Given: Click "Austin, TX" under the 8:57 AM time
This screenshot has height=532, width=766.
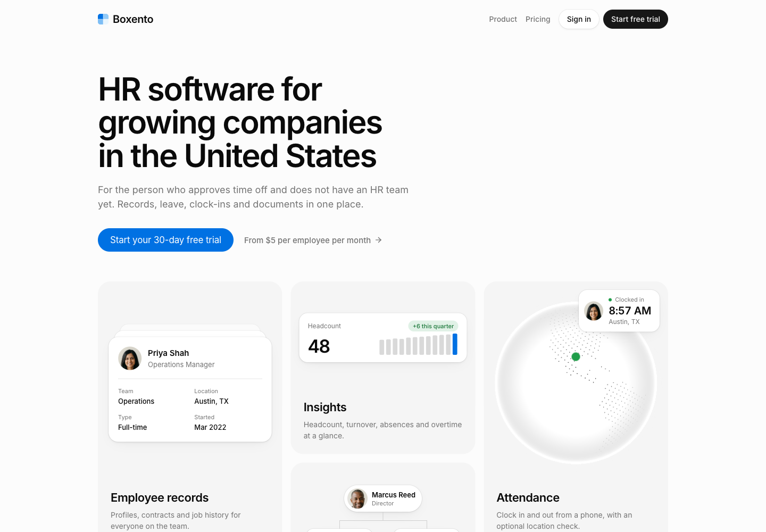Looking at the screenshot, I should (624, 322).
